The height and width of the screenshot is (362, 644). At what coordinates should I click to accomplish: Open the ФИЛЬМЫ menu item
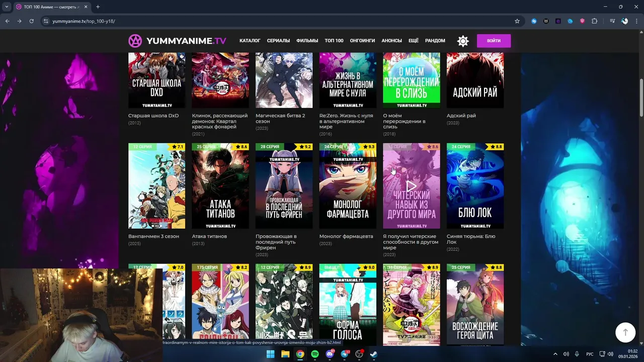[x=307, y=41]
